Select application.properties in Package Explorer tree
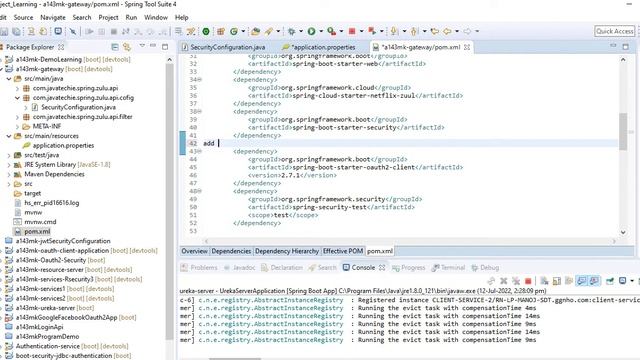Image resolution: width=640 pixels, height=360 pixels. pos(63,146)
